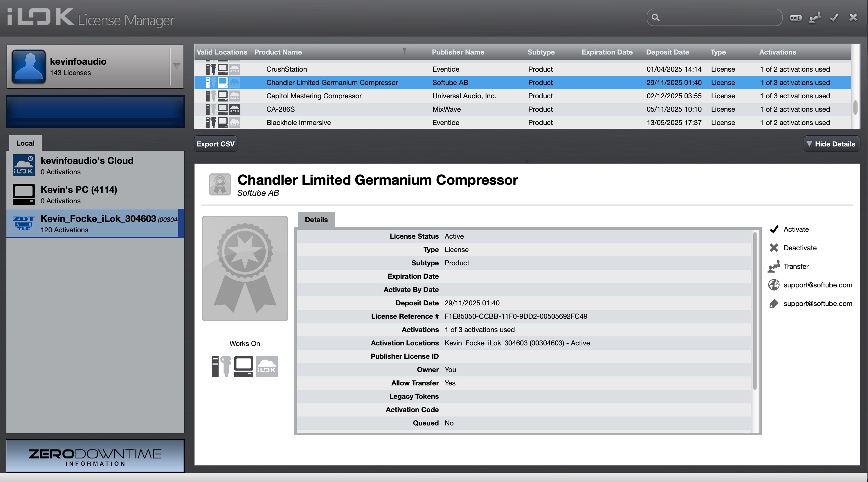Click the Zero Downtime Information banner
Viewport: 868px width, 482px height.
click(95, 456)
